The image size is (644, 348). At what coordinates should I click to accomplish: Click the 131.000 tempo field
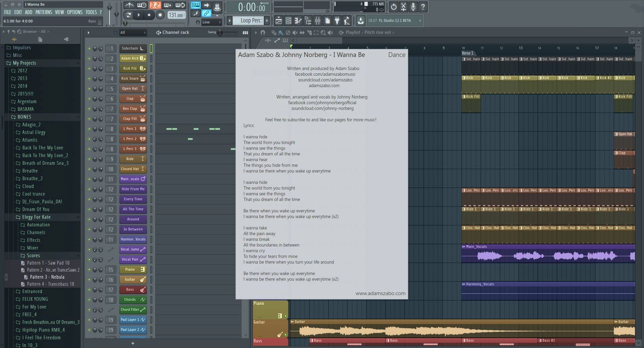click(x=176, y=15)
